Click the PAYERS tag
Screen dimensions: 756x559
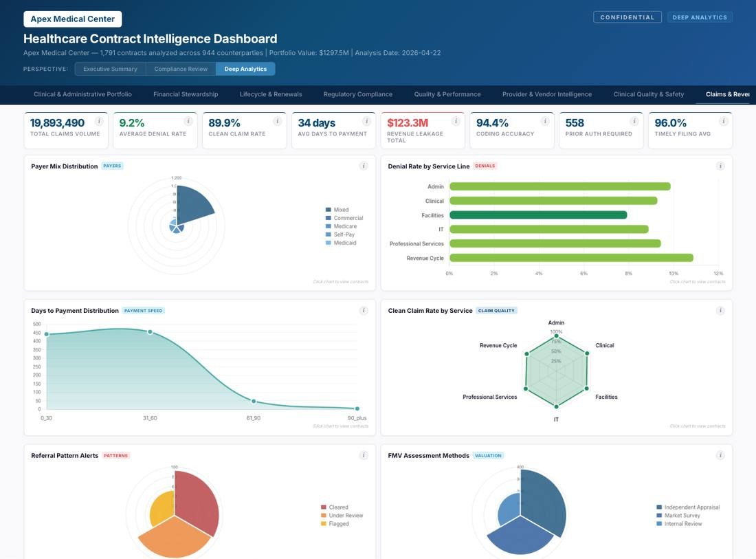(x=112, y=166)
